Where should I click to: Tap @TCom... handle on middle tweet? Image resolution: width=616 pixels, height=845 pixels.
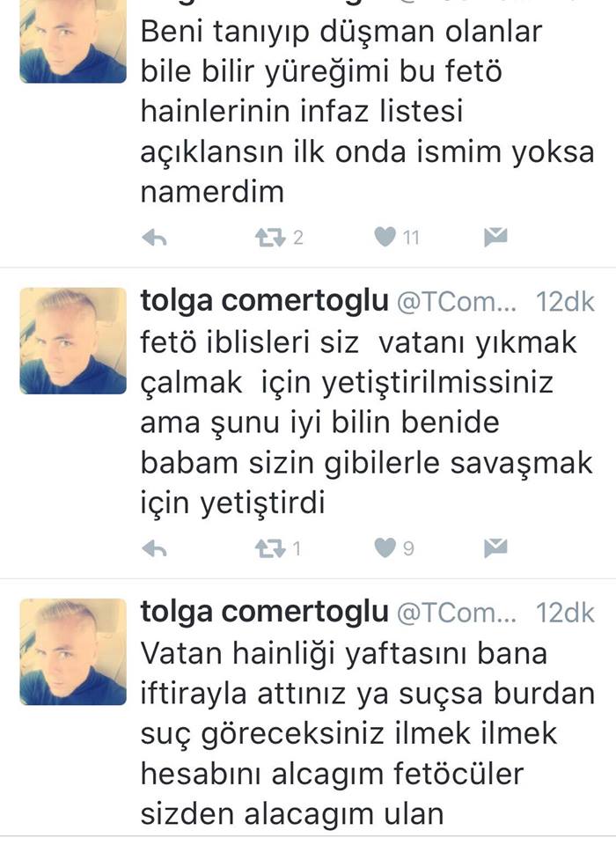457,303
